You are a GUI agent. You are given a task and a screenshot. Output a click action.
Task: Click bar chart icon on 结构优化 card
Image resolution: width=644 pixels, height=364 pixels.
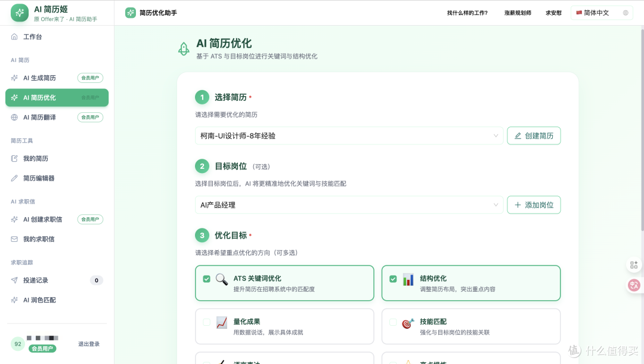click(x=408, y=279)
